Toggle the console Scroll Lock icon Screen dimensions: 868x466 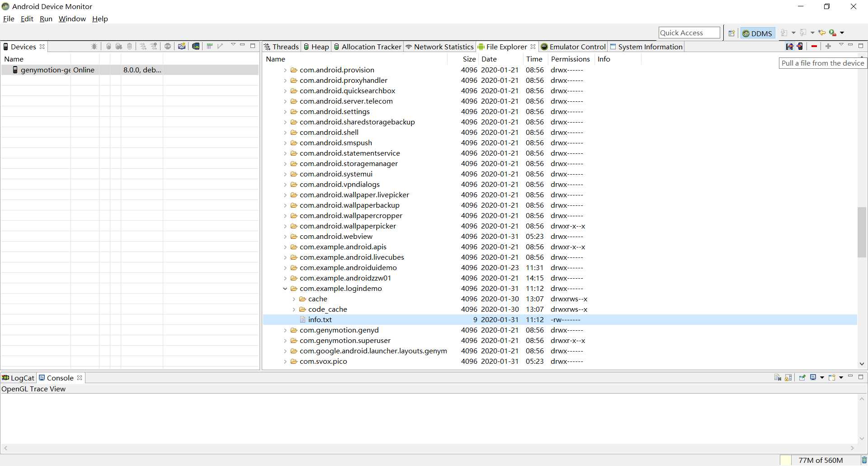(788, 377)
